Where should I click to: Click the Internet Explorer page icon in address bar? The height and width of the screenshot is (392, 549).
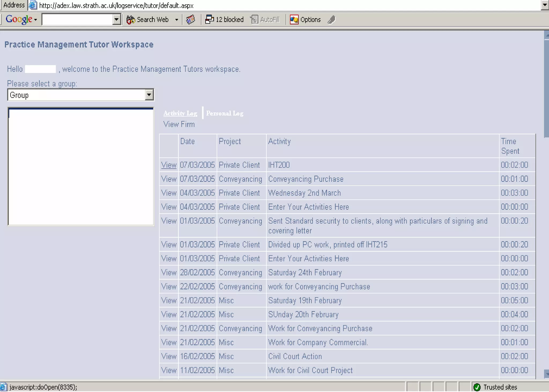(x=33, y=5)
